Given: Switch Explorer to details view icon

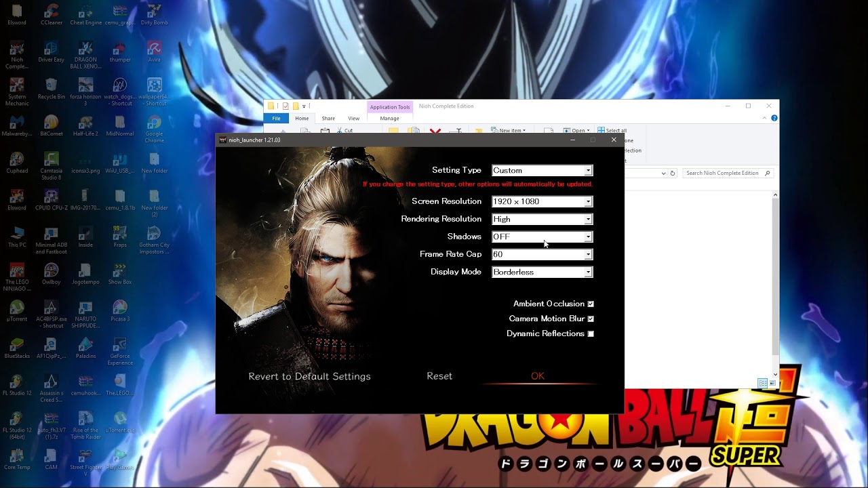Looking at the screenshot, I should click(x=762, y=384).
